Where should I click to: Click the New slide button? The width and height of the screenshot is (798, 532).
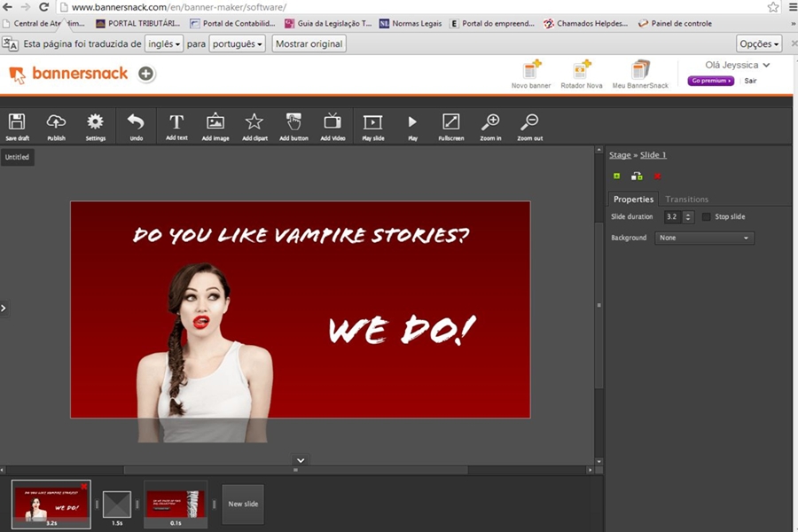(243, 504)
